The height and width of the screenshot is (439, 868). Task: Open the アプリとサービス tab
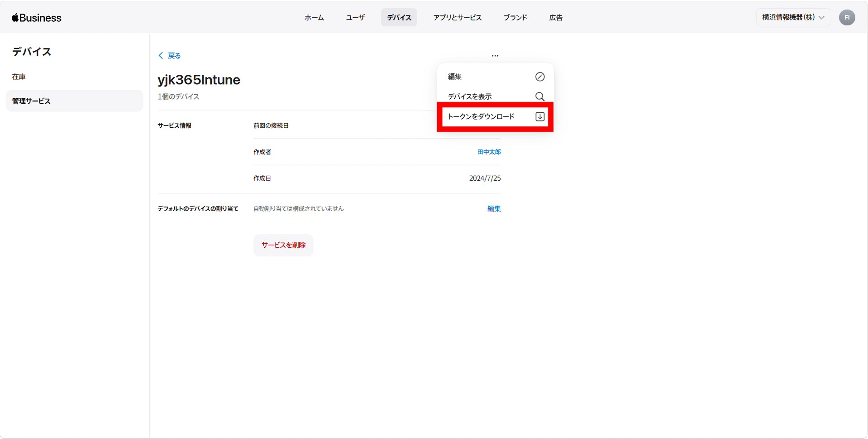[458, 18]
